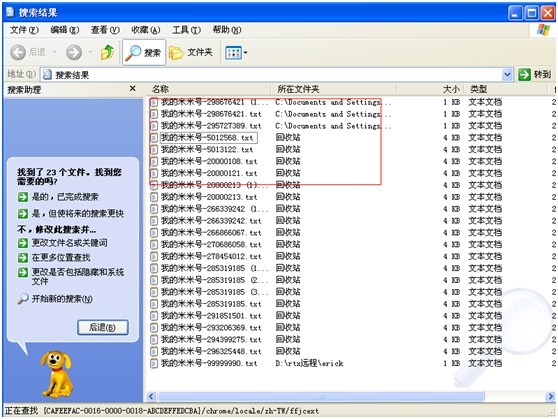Image resolution: width=558 pixels, height=419 pixels.
Task: Click text icon of 我的米米号-99999990.txt
Action: (x=154, y=363)
